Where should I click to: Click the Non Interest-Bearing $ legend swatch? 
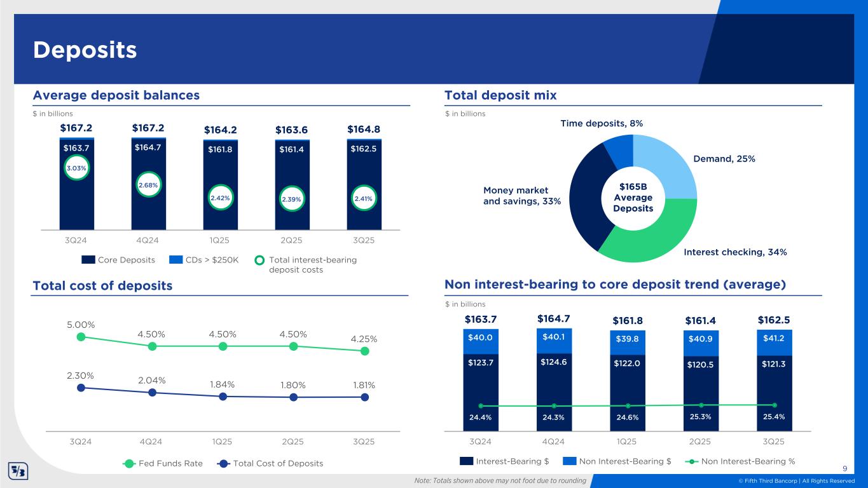pyautogui.click(x=570, y=461)
